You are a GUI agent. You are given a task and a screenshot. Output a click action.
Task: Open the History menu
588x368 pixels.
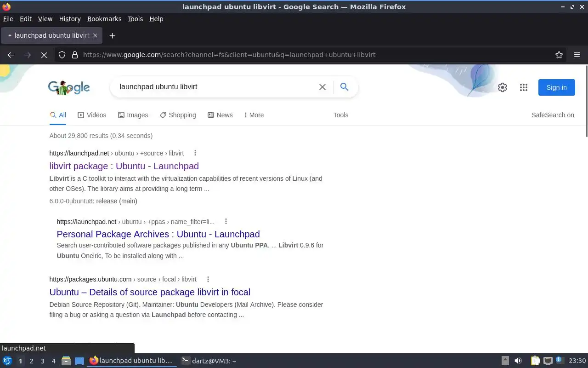(70, 19)
